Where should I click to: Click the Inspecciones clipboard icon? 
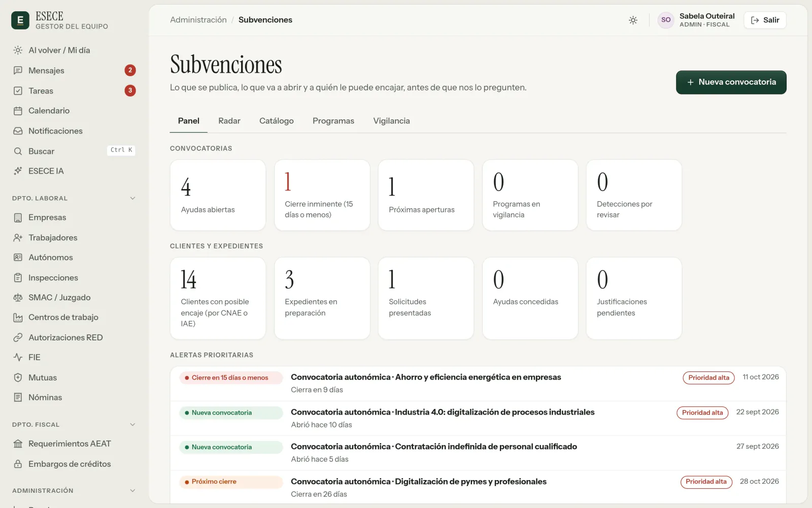[18, 278]
